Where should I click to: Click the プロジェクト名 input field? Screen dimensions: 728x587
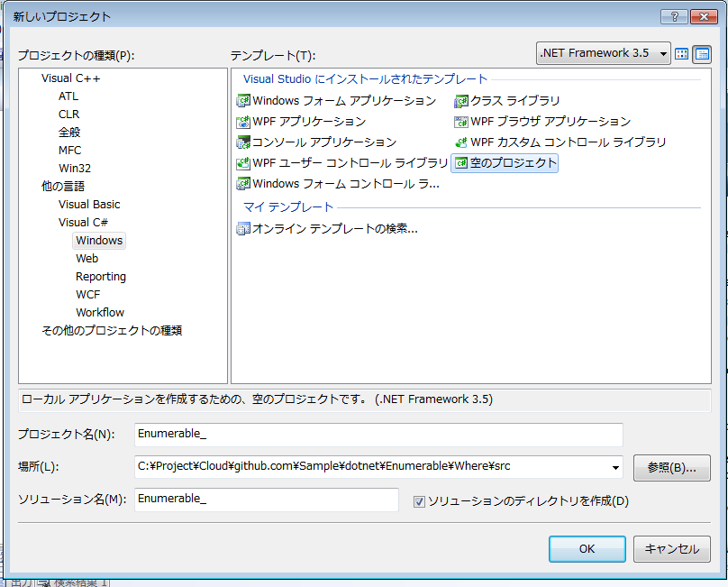pos(378,434)
